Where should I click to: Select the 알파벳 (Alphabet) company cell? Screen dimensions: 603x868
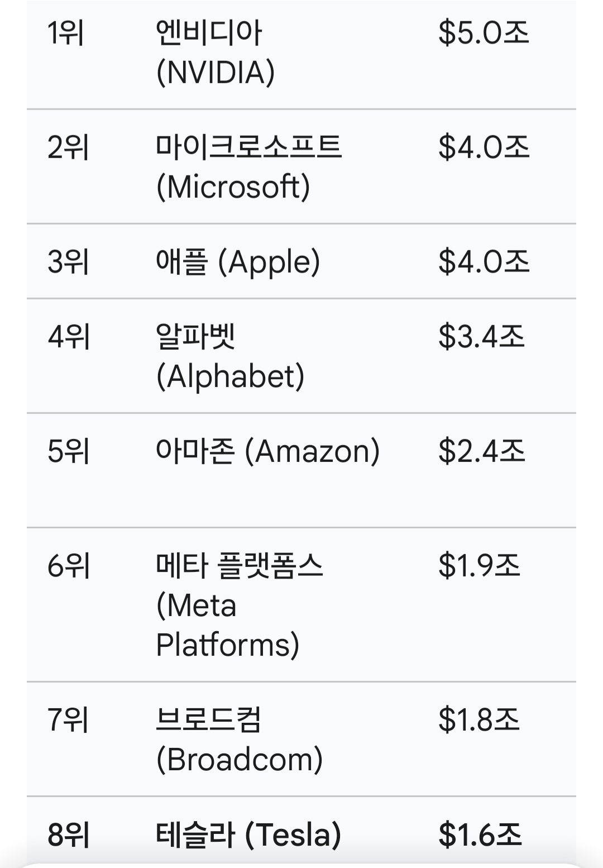(230, 356)
